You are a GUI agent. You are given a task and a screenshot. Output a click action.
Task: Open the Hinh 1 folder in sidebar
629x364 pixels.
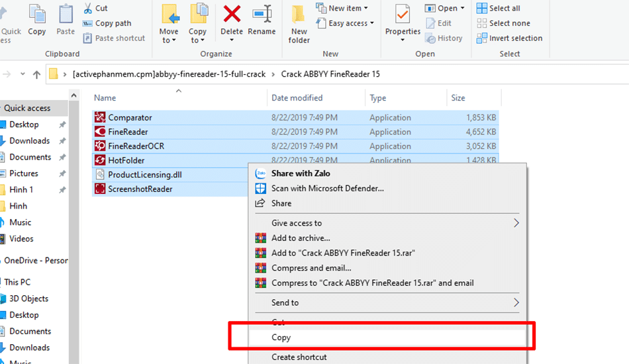[x=21, y=190]
